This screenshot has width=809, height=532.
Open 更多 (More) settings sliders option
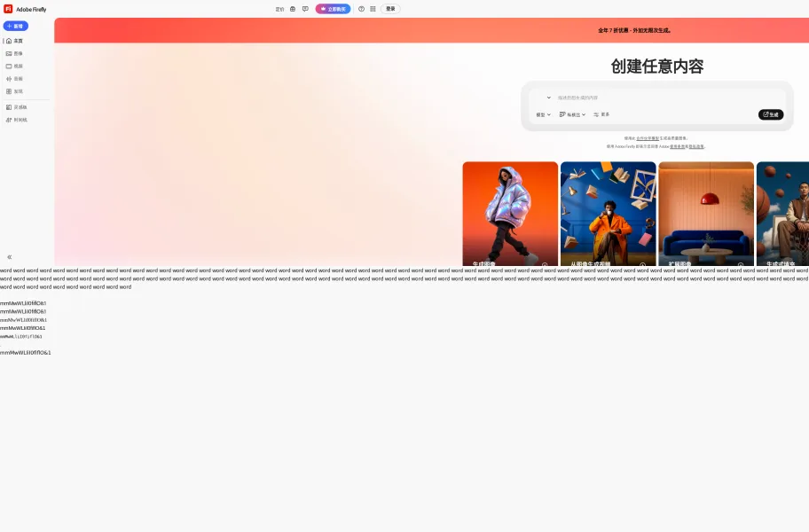pyautogui.click(x=601, y=114)
